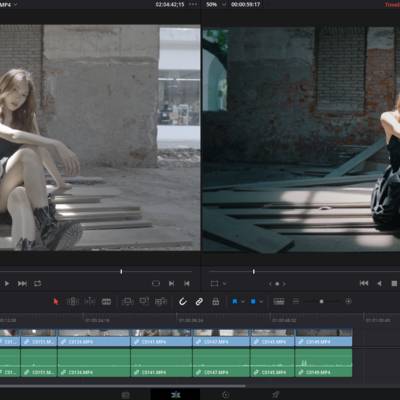400x400 pixels.
Task: Open the Transform overlay dropdown arrow
Action: pyautogui.click(x=225, y=284)
